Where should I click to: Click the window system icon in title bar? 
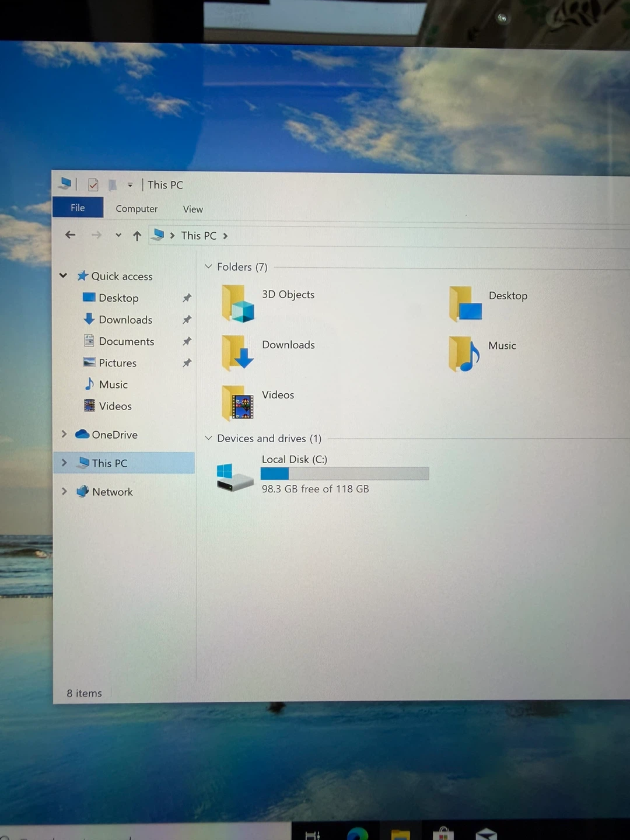[x=65, y=184]
